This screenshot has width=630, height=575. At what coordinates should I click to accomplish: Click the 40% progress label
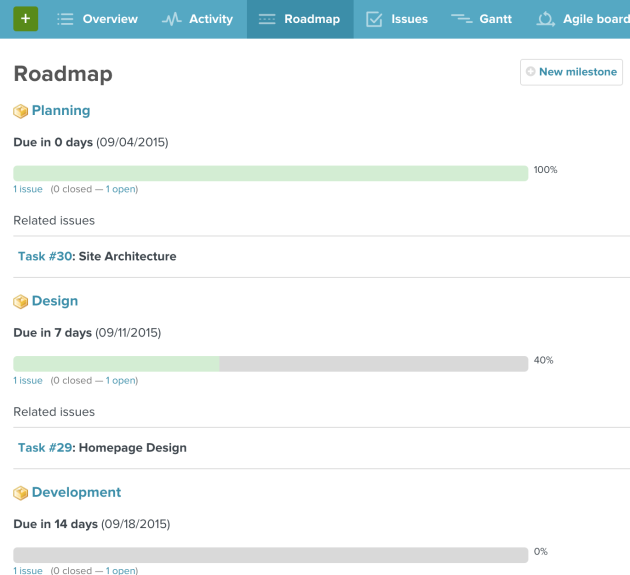click(x=544, y=360)
